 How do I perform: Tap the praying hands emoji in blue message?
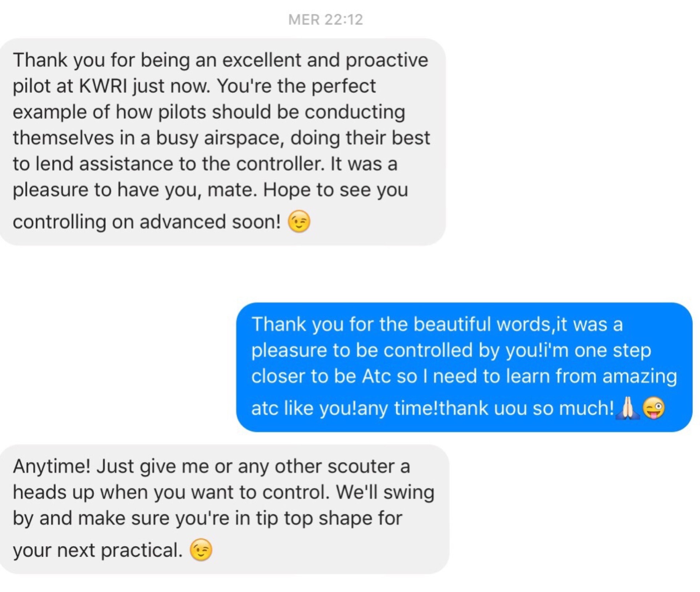(x=627, y=407)
